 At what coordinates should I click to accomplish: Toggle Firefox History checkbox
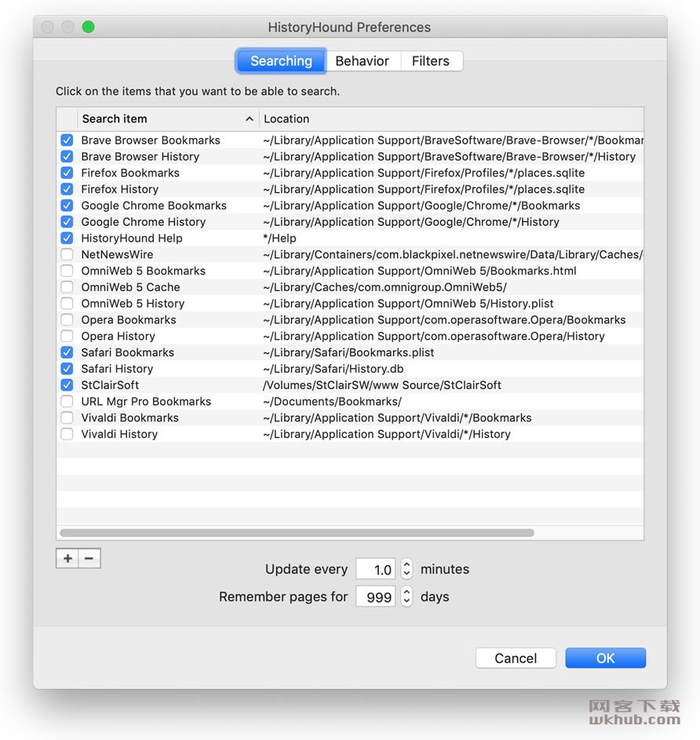coord(67,189)
